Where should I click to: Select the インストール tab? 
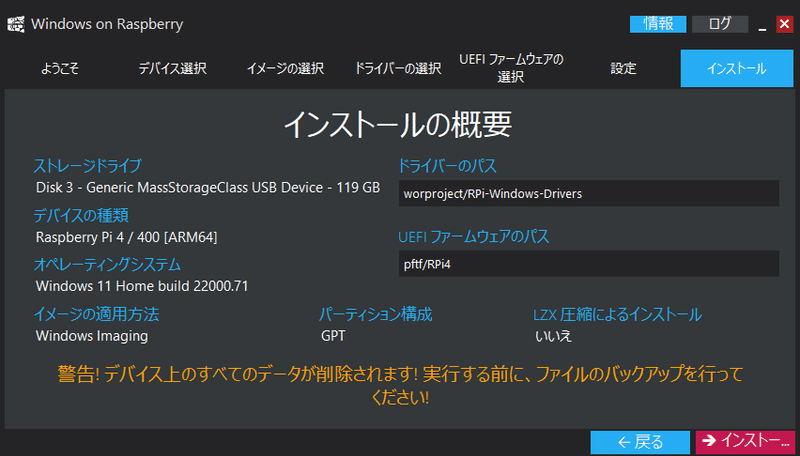pyautogui.click(x=737, y=68)
